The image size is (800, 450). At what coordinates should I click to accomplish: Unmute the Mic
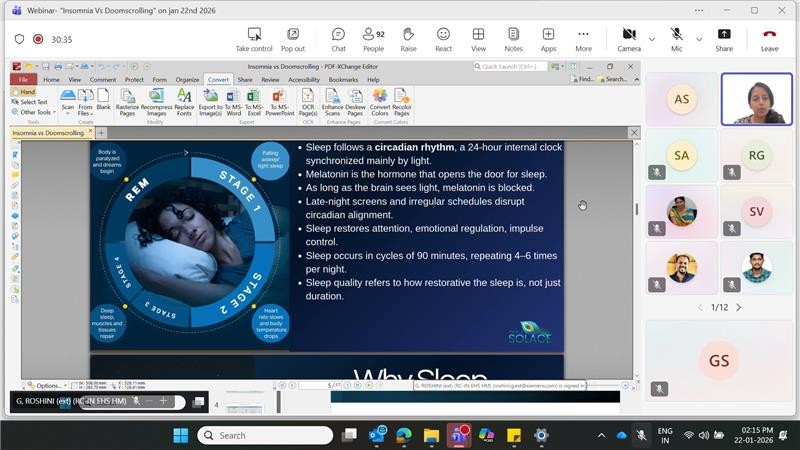[677, 39]
